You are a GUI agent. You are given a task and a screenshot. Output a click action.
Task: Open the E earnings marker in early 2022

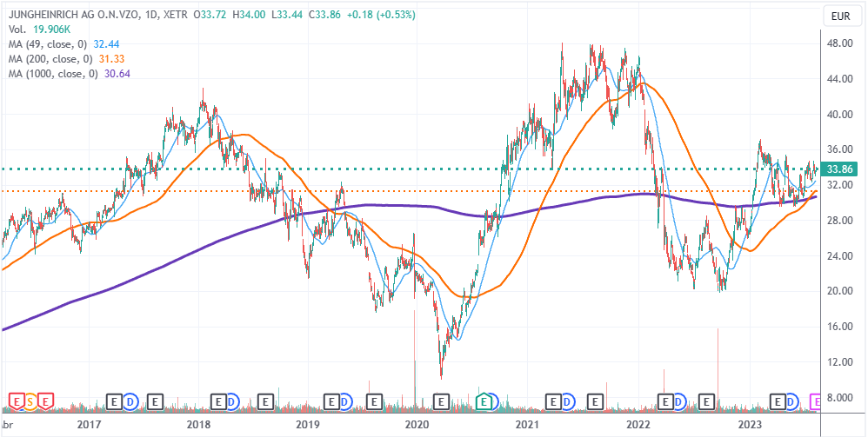coord(664,401)
